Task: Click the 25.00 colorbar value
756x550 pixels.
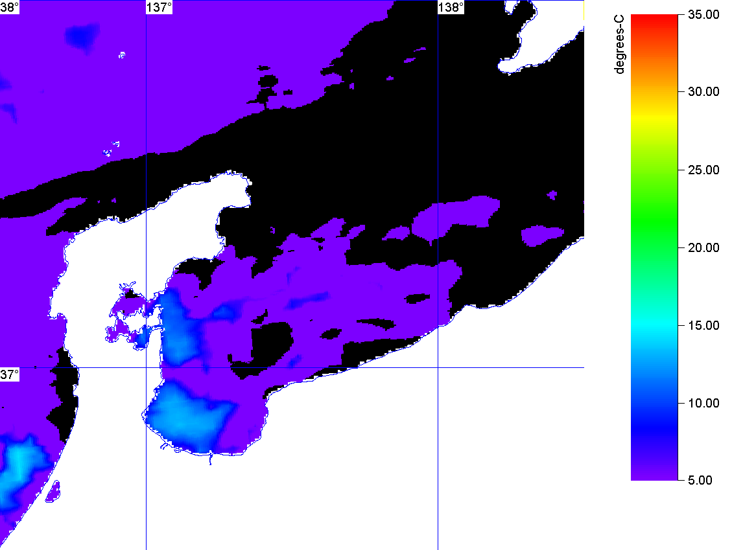Action: (x=703, y=170)
